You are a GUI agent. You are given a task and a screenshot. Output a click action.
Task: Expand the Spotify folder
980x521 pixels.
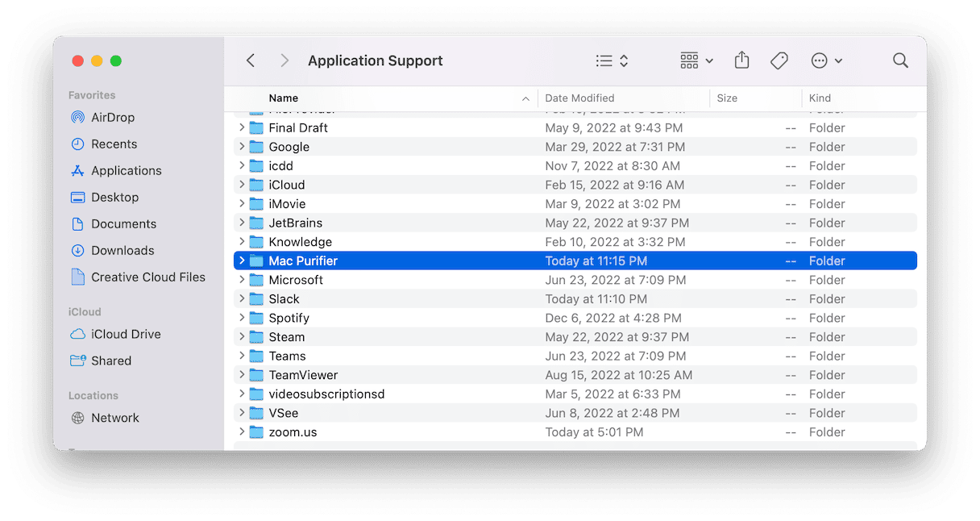pos(241,318)
